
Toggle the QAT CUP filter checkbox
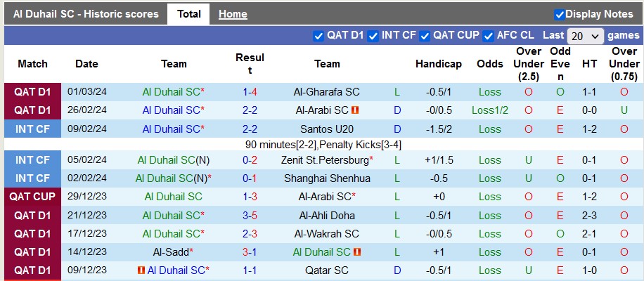(425, 36)
